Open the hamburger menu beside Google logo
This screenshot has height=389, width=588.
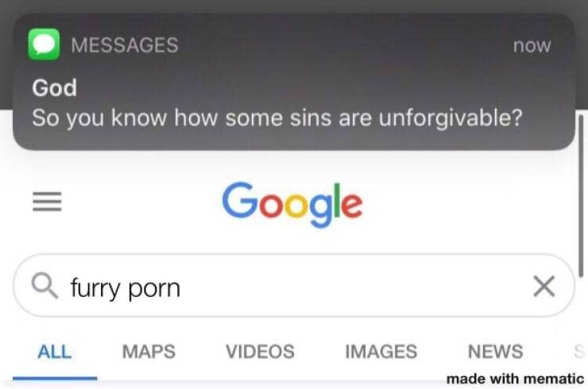47,202
